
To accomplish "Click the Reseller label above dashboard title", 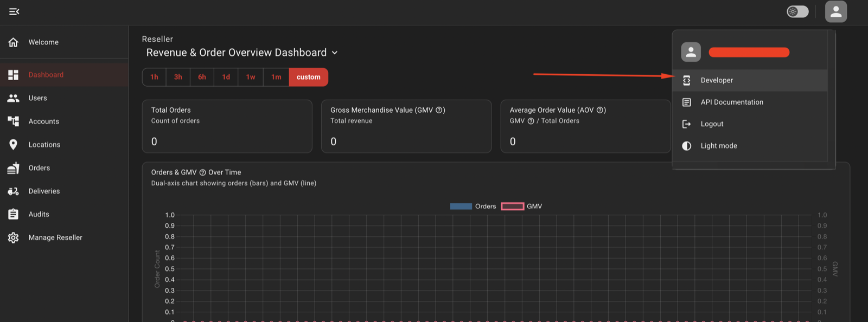I will click(157, 39).
